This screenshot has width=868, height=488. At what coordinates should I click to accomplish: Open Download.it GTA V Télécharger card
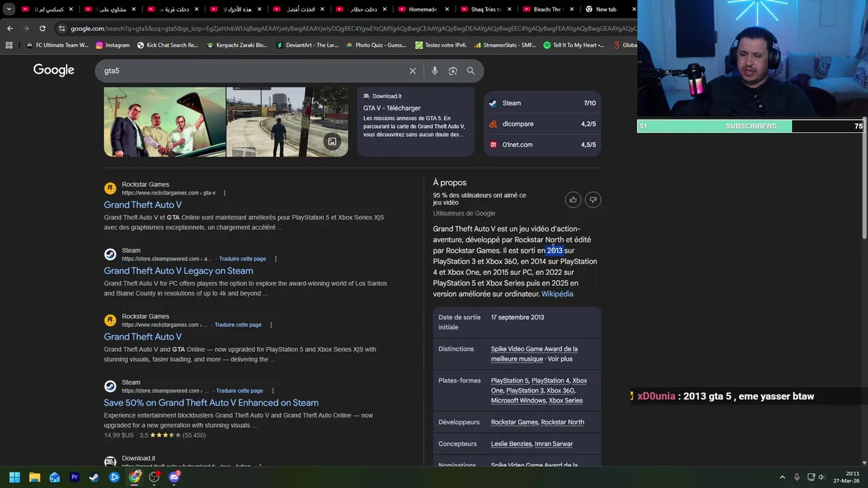(416, 121)
